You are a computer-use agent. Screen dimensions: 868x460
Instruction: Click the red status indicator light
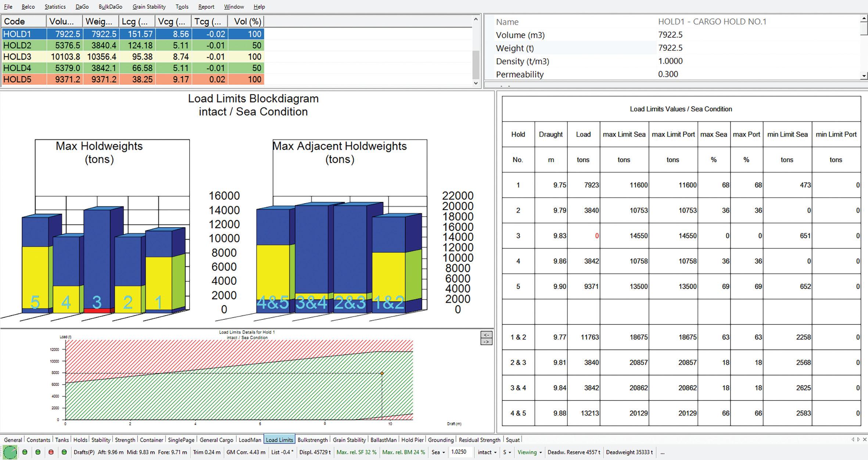point(51,452)
